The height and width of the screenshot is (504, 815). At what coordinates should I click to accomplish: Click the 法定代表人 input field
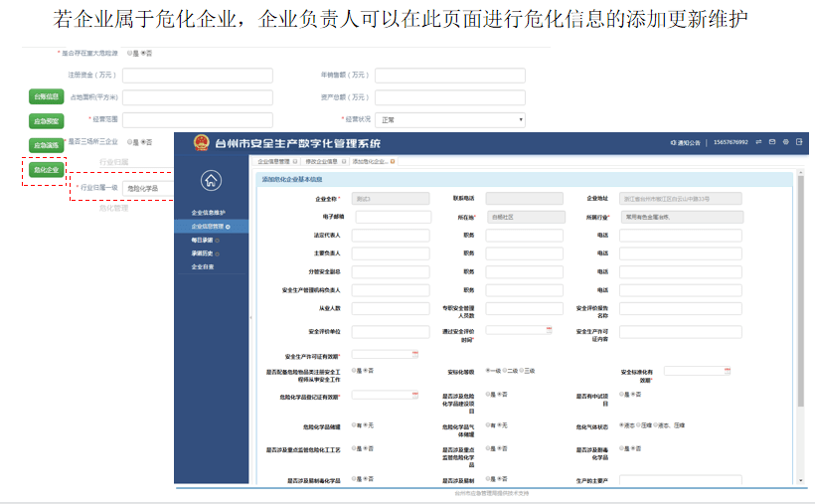tap(391, 236)
